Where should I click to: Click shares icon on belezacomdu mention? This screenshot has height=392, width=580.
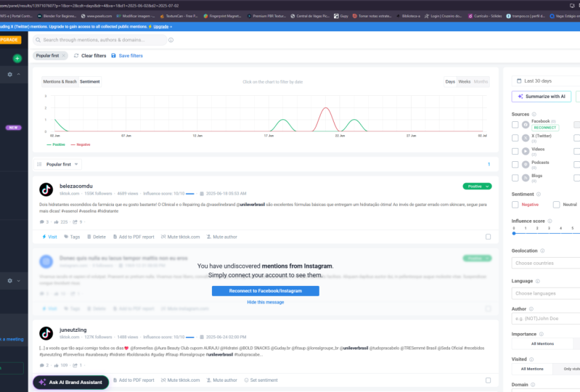[x=75, y=222]
